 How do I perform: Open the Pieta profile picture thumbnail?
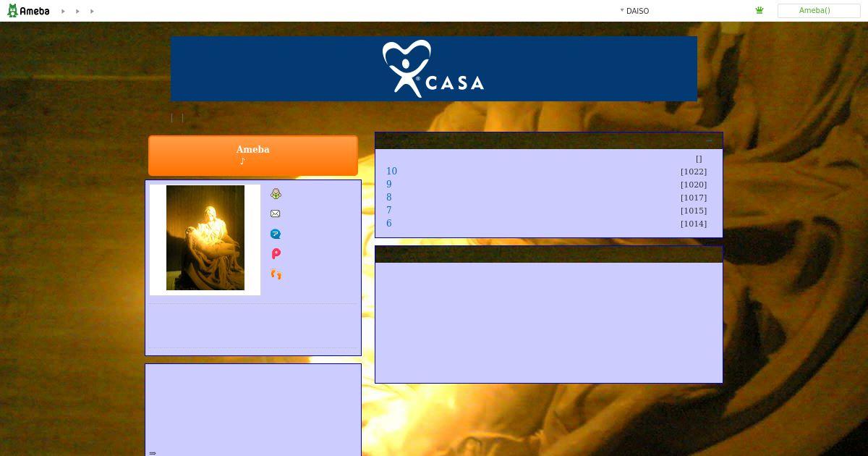coord(205,238)
